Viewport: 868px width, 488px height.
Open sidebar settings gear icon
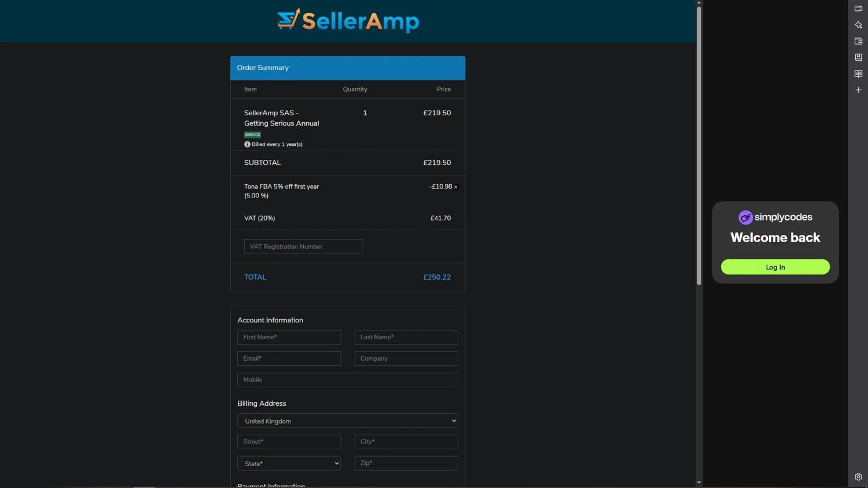coord(858,477)
